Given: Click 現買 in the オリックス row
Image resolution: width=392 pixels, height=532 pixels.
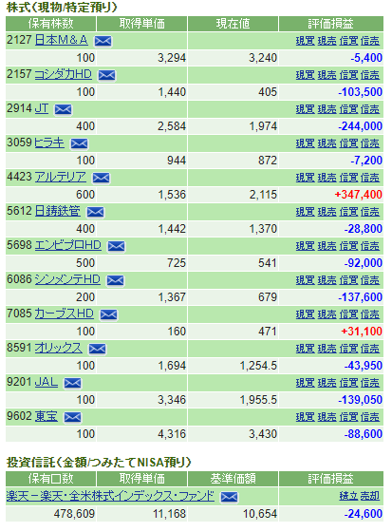Looking at the screenshot, I should (306, 349).
